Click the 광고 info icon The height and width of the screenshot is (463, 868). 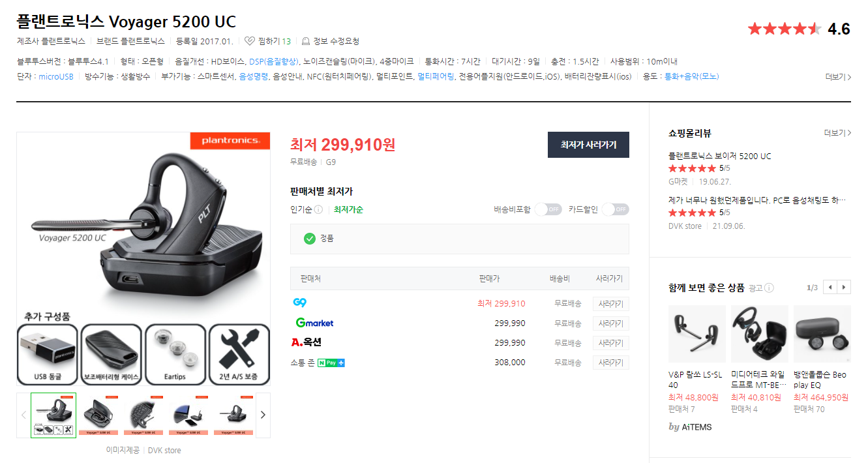pyautogui.click(x=770, y=288)
